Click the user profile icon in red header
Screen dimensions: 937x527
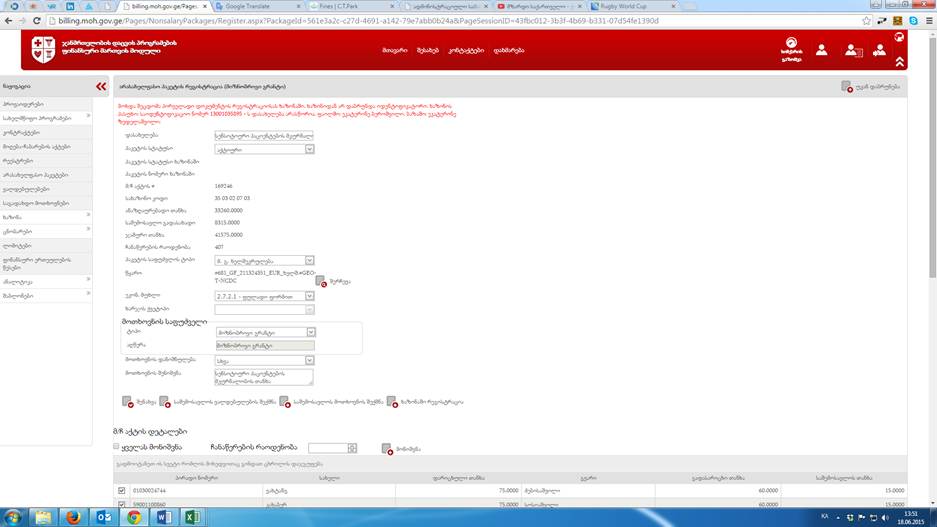pyautogui.click(x=821, y=49)
